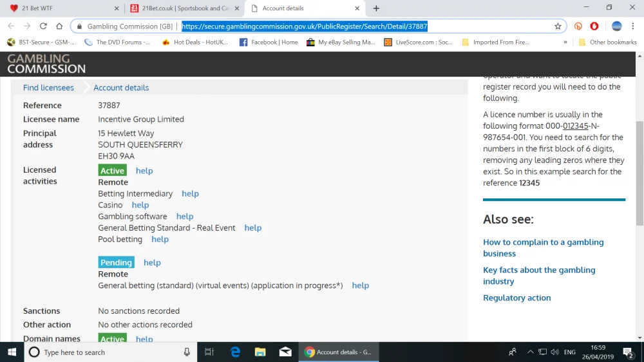Screen dimensions: 644x362
Task: Open the orange extension icon in toolbar
Action: (x=578, y=26)
